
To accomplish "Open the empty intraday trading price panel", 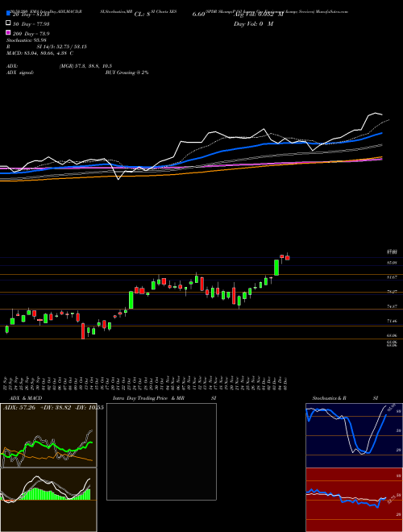I will pyautogui.click(x=161, y=451).
